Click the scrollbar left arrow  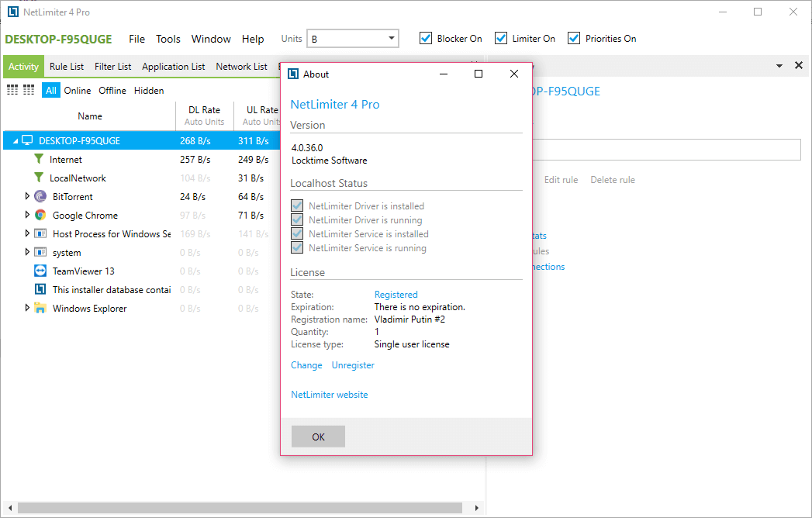click(10, 508)
